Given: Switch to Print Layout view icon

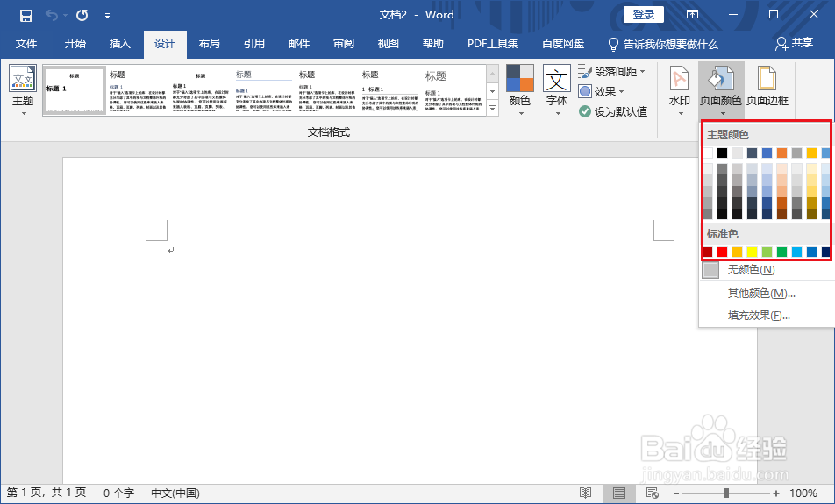Looking at the screenshot, I should pos(619,493).
